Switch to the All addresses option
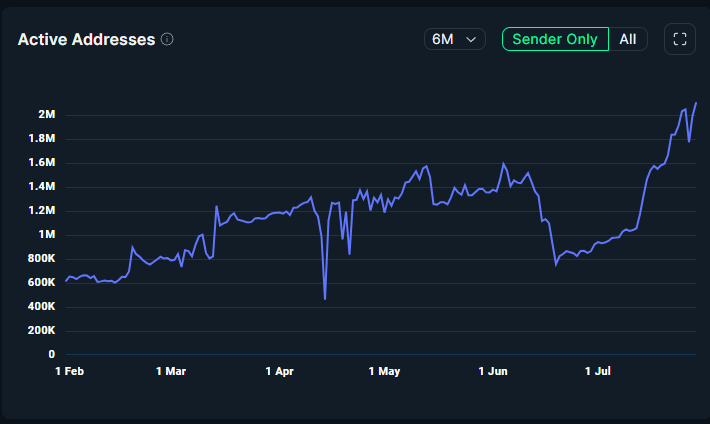The image size is (710, 424). (628, 39)
